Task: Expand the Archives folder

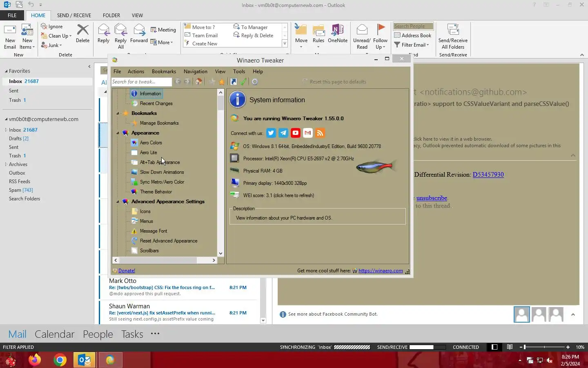Action: point(6,164)
